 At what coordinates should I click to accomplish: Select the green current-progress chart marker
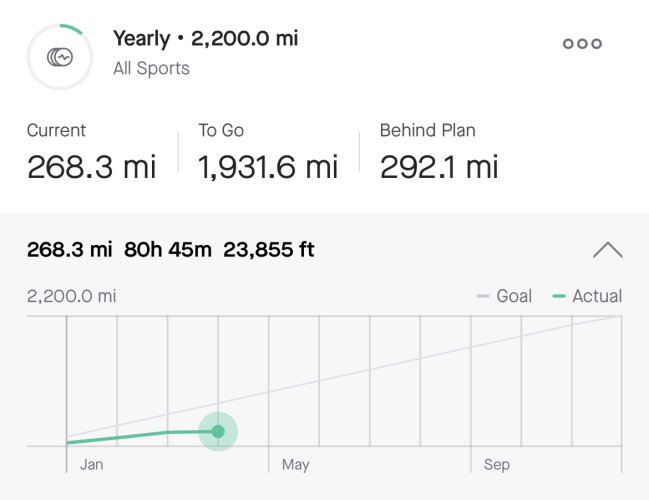click(218, 431)
